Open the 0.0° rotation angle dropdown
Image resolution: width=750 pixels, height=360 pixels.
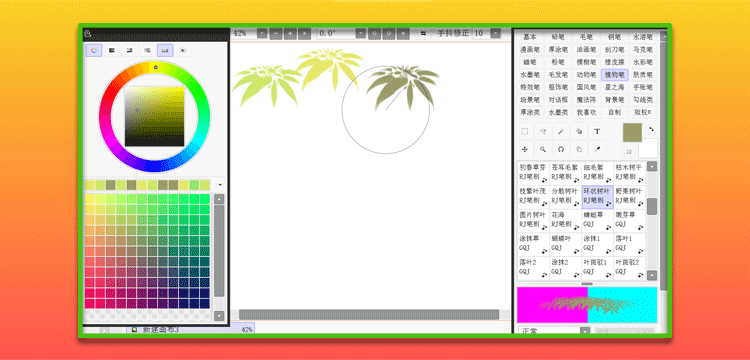point(361,33)
